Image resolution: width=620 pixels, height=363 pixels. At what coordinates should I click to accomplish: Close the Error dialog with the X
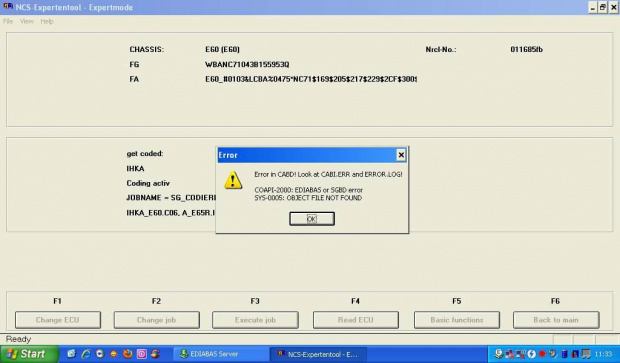401,155
